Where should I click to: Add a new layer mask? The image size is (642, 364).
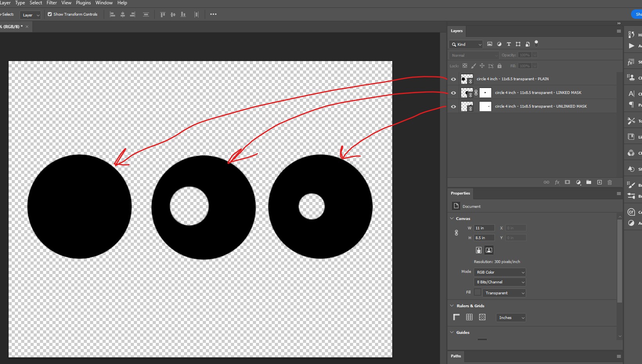pos(567,182)
